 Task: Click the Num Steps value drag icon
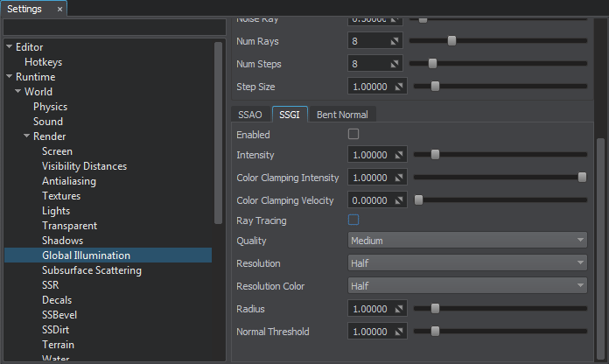click(x=395, y=64)
